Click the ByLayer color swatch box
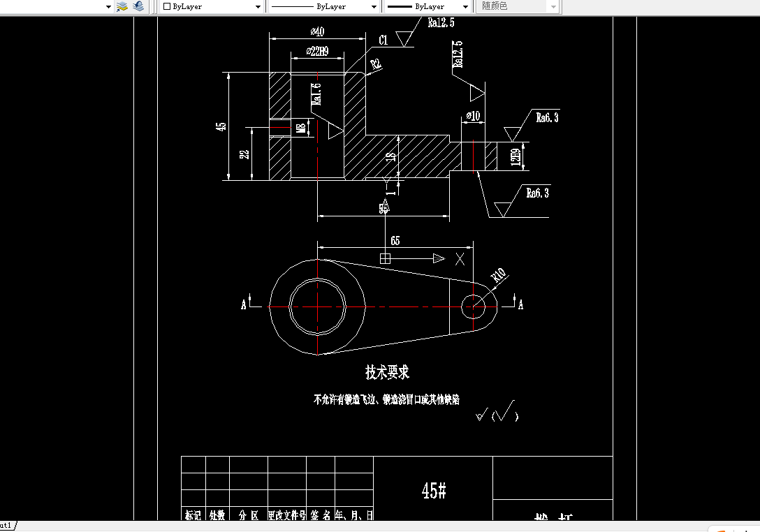The image size is (760, 532). tap(167, 6)
